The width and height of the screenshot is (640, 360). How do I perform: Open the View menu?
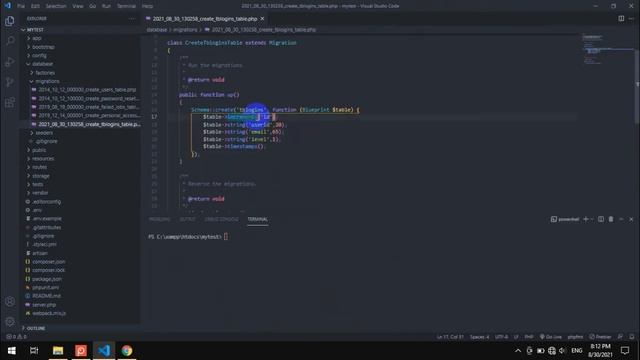[78, 6]
